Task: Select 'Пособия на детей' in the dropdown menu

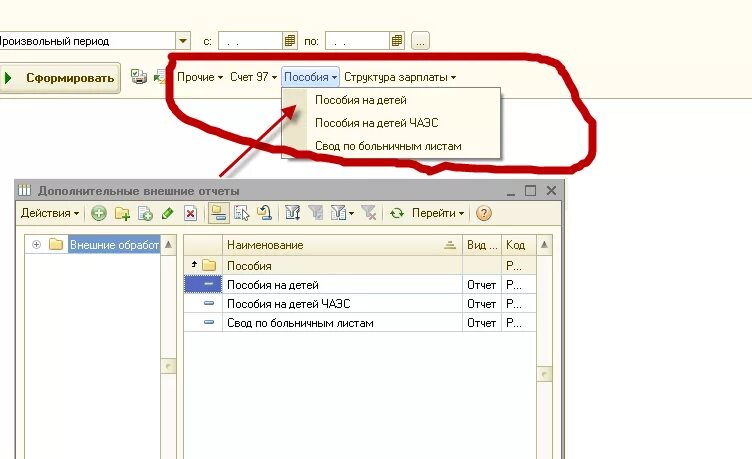Action: [x=391, y=100]
